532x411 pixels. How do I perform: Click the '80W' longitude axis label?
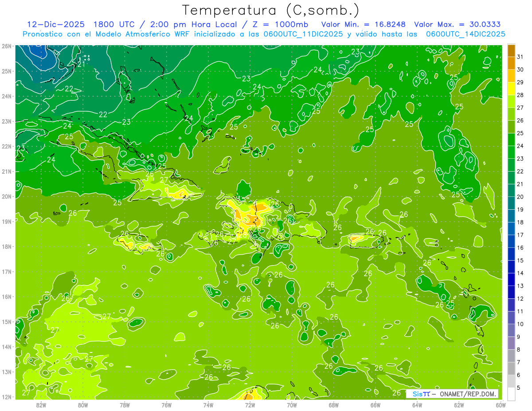point(83,405)
